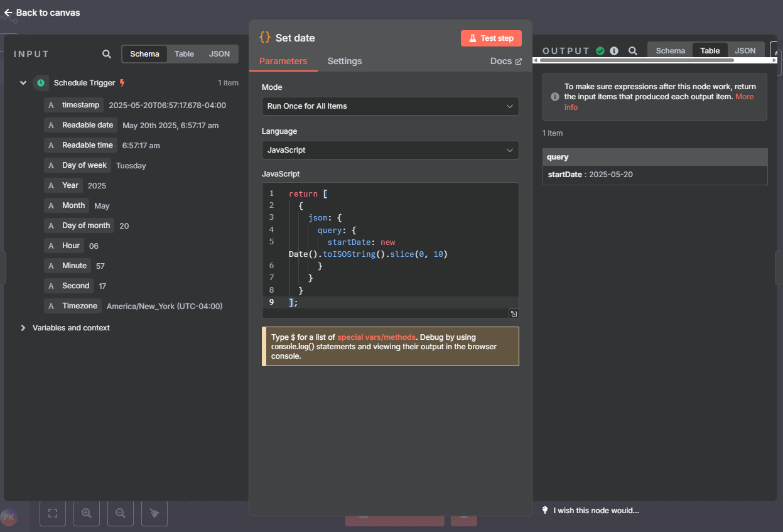Image resolution: width=783 pixels, height=532 pixels.
Task: Select the Readable time field pill
Action: pyautogui.click(x=81, y=145)
